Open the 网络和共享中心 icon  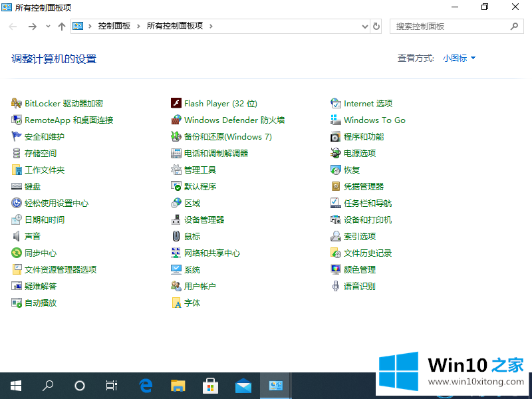click(176, 253)
